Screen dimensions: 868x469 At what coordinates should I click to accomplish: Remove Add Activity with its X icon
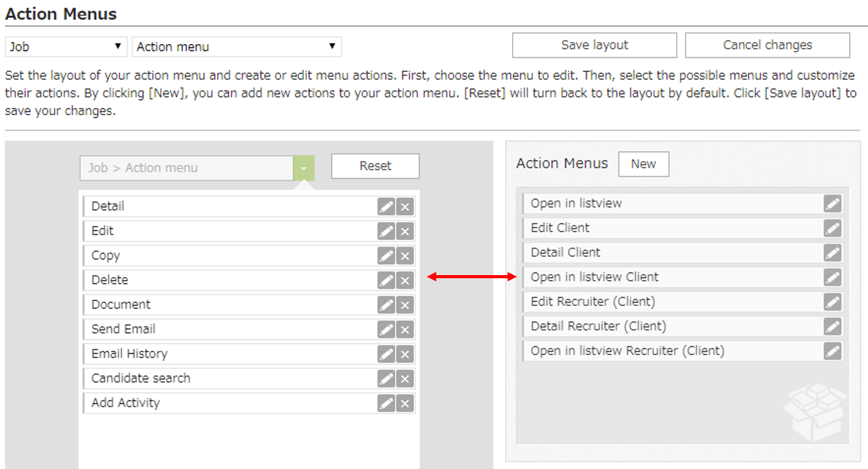405,403
